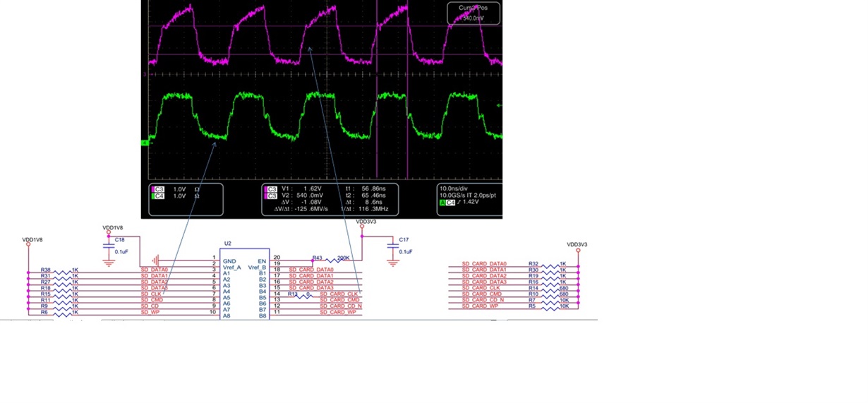Viewport: 868px width, 403px height.
Task: Click the Curs2 Pos readout box
Action: 473,13
